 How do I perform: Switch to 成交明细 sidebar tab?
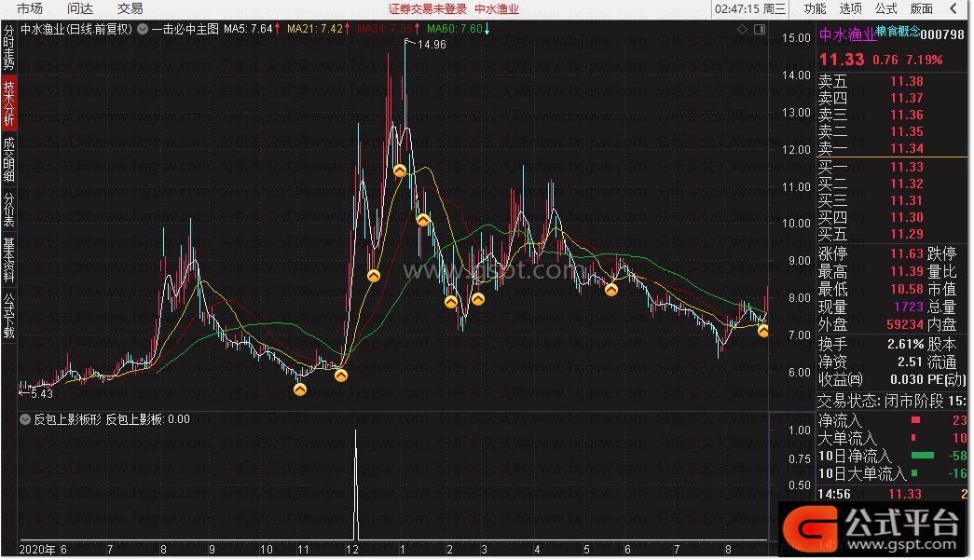pos(8,159)
